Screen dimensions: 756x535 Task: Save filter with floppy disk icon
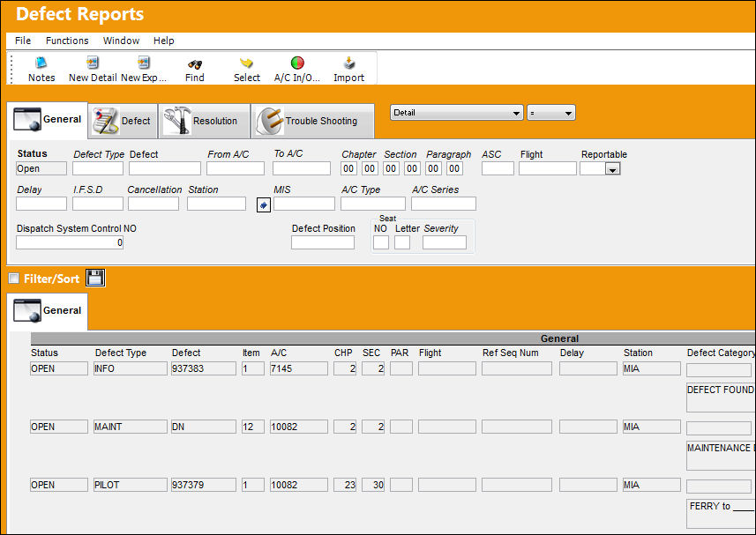pos(95,278)
